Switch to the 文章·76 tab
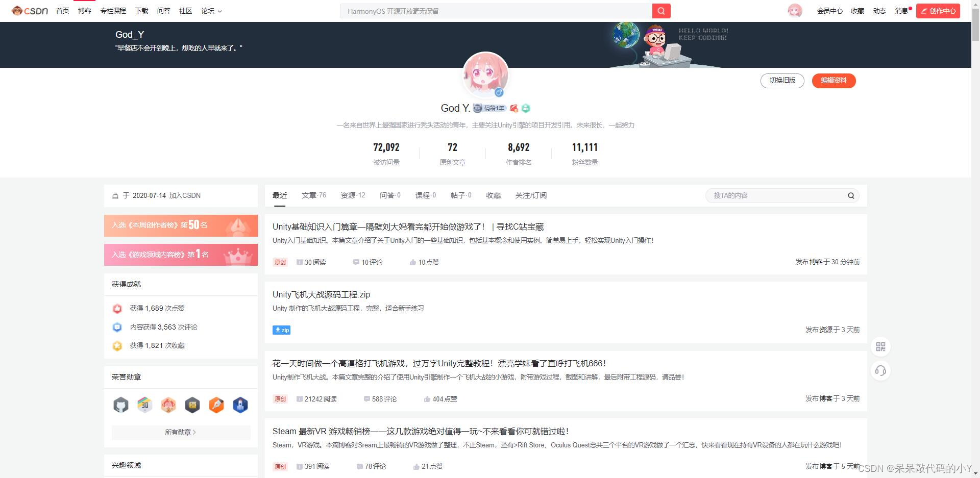Screen dimensions: 980x478 tap(314, 195)
